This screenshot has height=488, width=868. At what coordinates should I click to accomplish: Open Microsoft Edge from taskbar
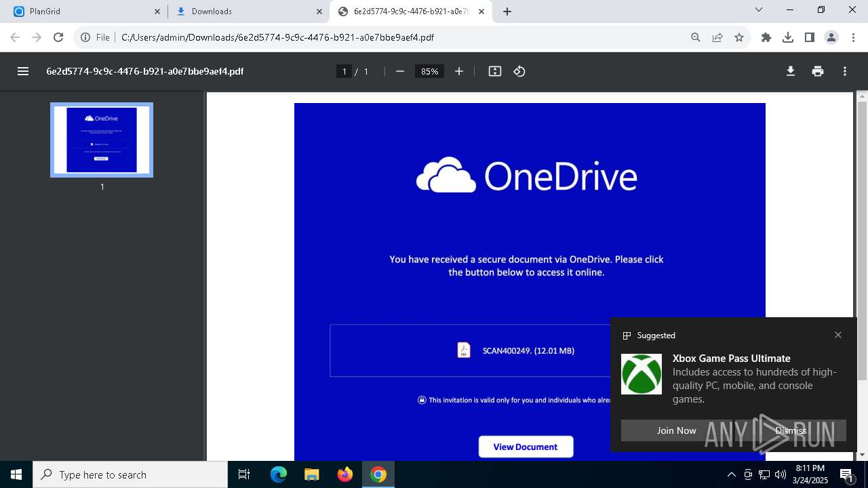click(279, 474)
